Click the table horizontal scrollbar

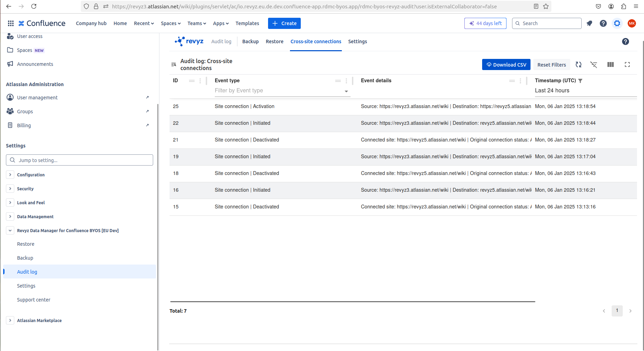[x=353, y=302]
